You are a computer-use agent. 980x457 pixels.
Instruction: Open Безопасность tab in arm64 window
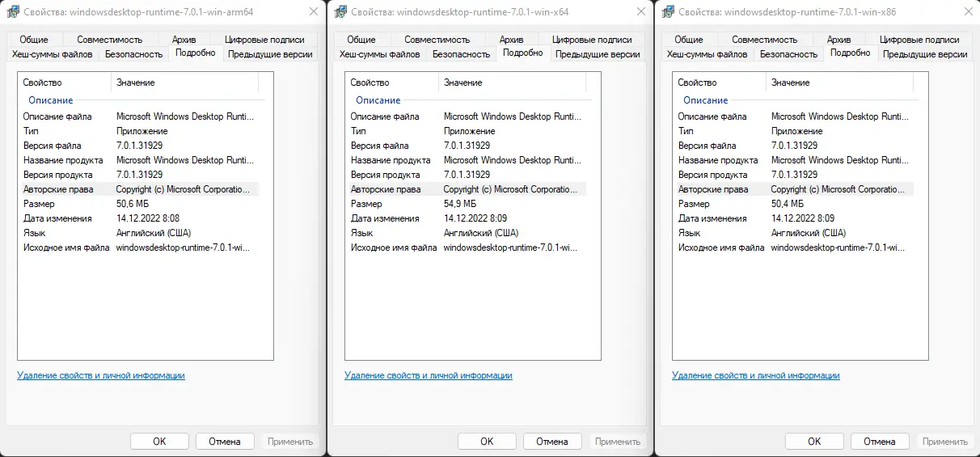click(x=134, y=54)
